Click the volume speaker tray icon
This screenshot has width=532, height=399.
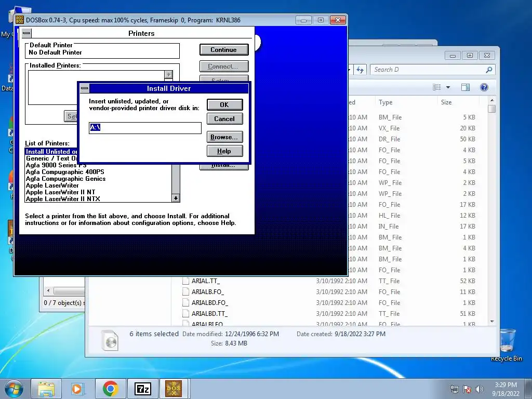(480, 389)
